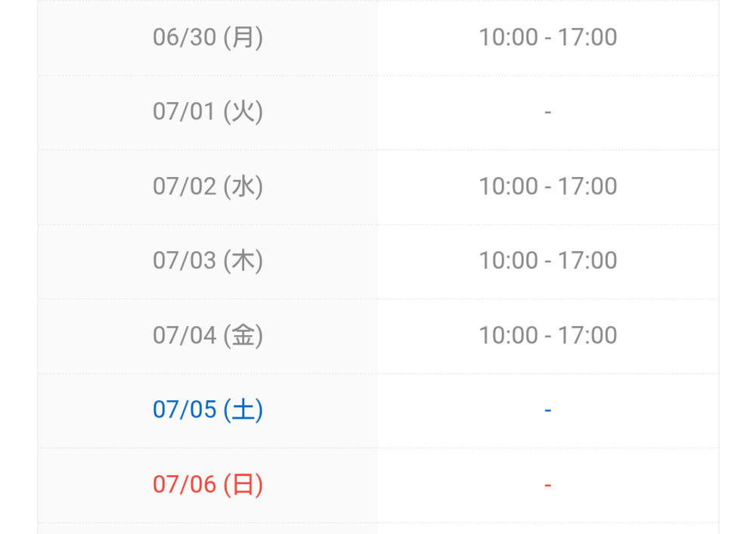This screenshot has height=534, width=756.
Task: Select the 07/02 (水) date row
Action: [x=378, y=187]
